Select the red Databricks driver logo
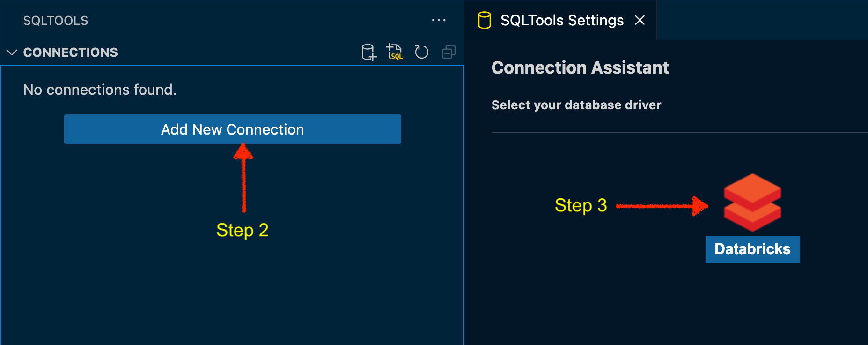Viewport: 868px width, 345px height. 752,202
